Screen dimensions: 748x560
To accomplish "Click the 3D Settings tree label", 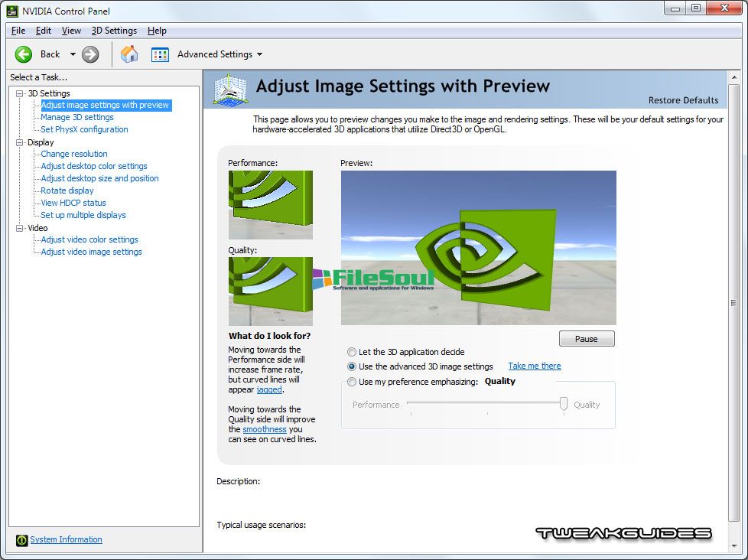I will pyautogui.click(x=49, y=93).
